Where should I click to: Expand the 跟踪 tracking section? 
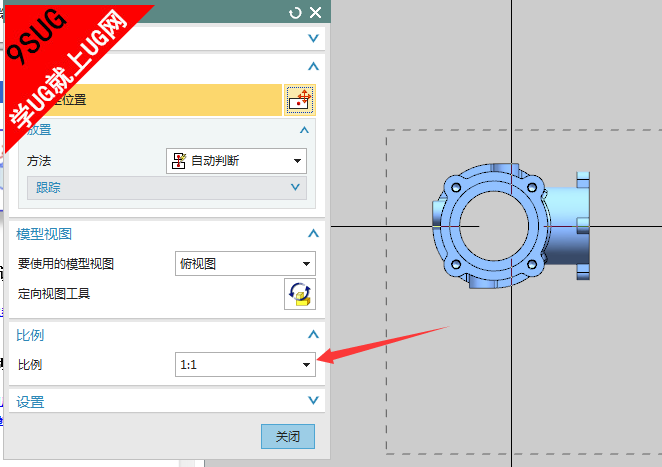click(167, 187)
